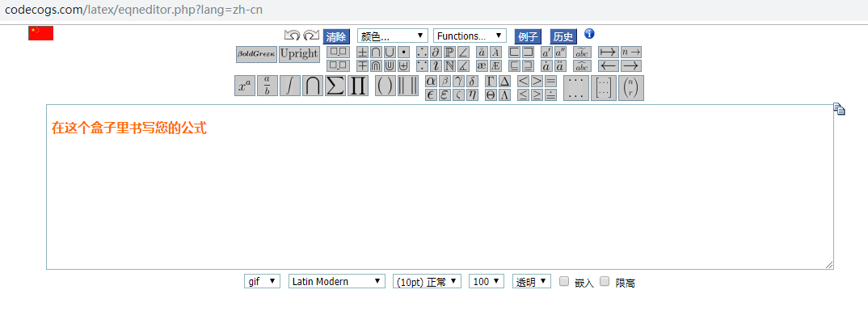Insert the n with right arrow limit symbol
The image size is (868, 315).
(631, 52)
